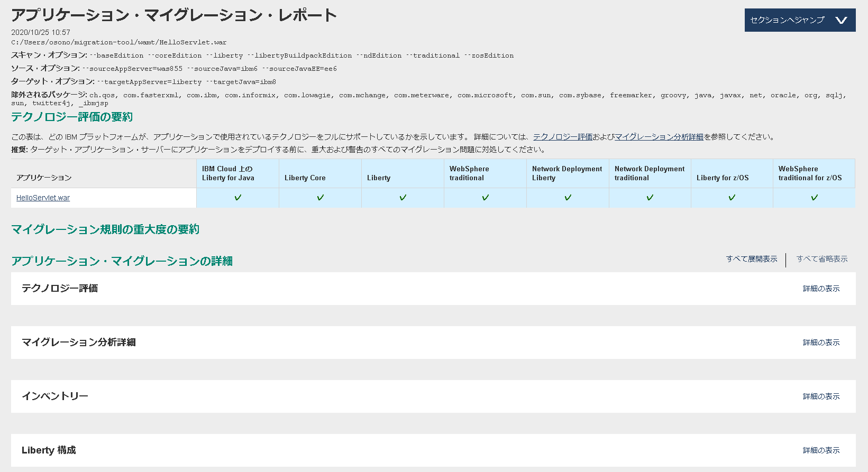Show details for Liberty 構成 section
The width and height of the screenshot is (868, 472).
pyautogui.click(x=821, y=450)
